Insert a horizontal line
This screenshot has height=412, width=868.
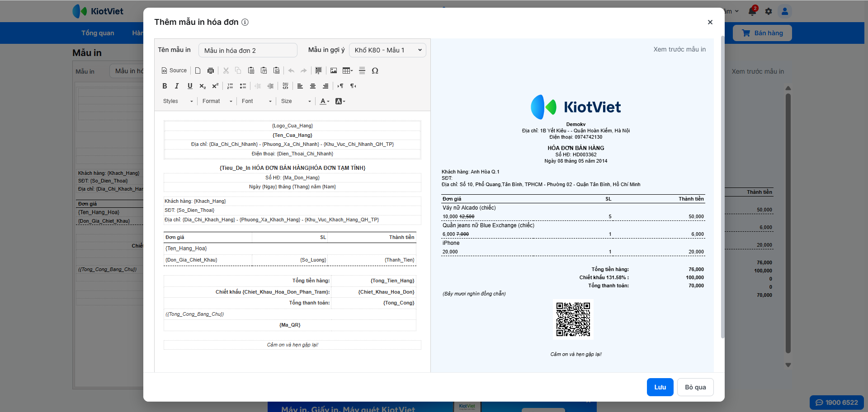point(362,70)
